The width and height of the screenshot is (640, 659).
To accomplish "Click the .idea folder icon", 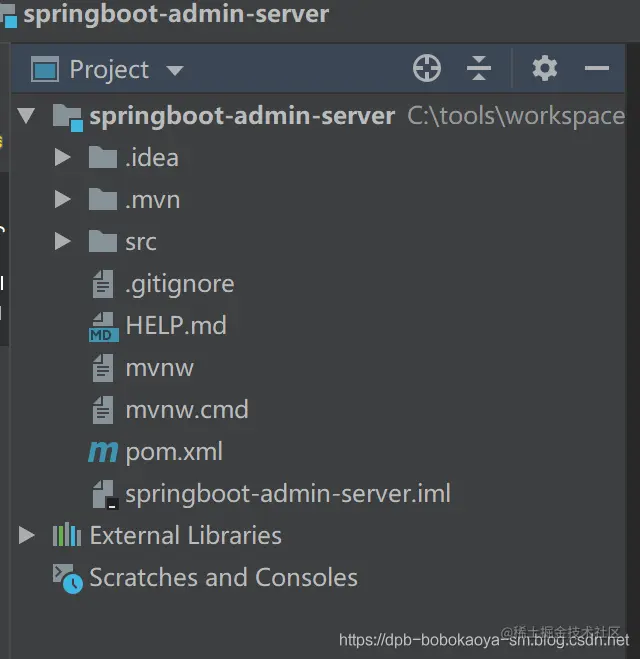I will click(x=103, y=157).
